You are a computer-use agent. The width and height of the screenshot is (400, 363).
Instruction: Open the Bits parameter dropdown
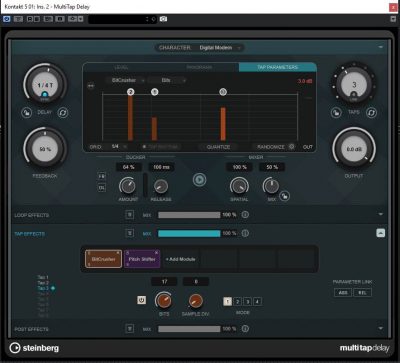[168, 80]
